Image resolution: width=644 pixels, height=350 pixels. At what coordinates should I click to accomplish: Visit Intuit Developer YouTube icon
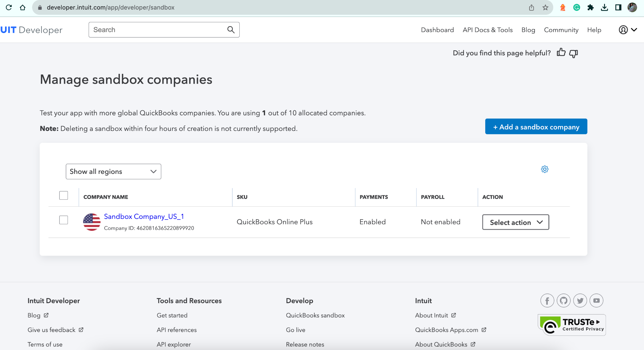[x=597, y=301]
